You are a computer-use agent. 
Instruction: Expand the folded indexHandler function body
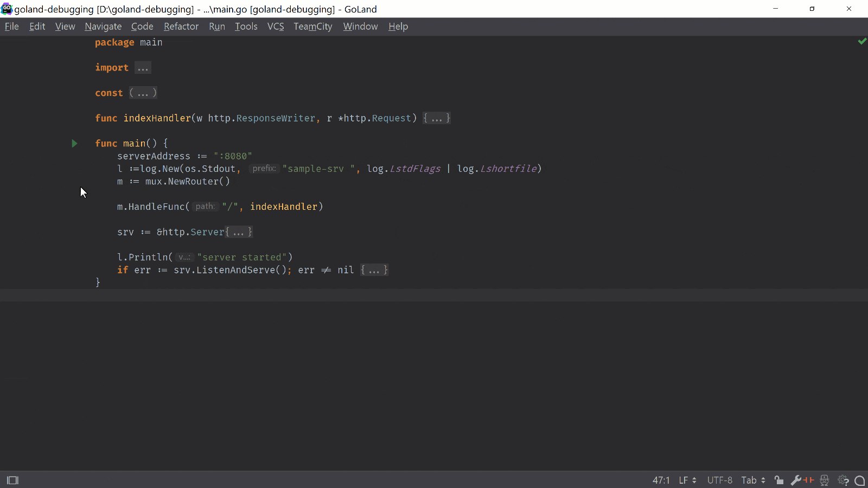point(437,118)
